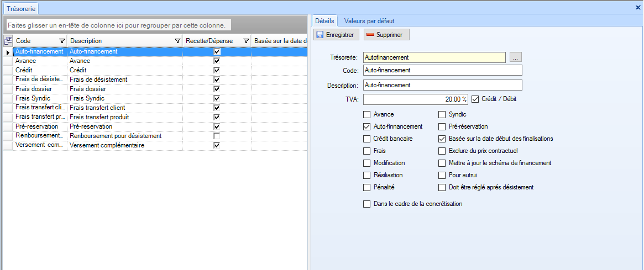Toggle Recette/Dépense for the Renboursement row

(217, 136)
